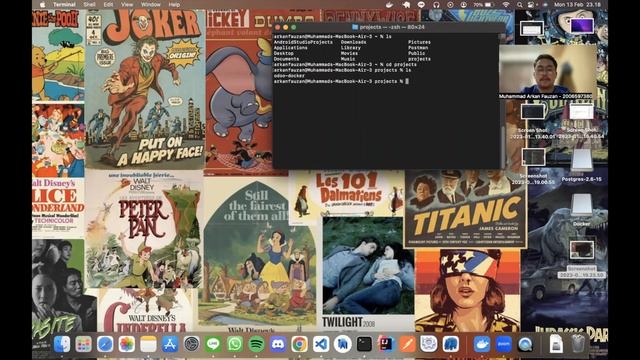
Task: Click 'Postman' in the Terminal listing
Action: pos(418,48)
